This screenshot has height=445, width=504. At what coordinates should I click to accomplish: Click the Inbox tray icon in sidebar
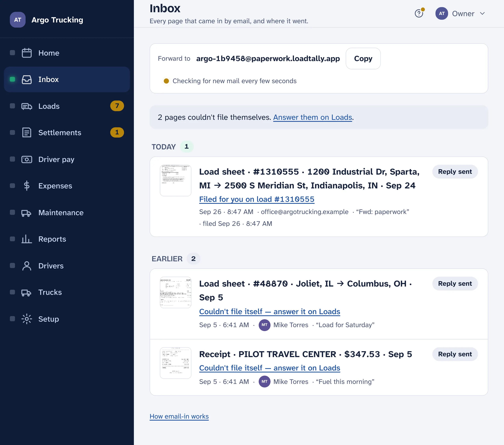point(27,79)
